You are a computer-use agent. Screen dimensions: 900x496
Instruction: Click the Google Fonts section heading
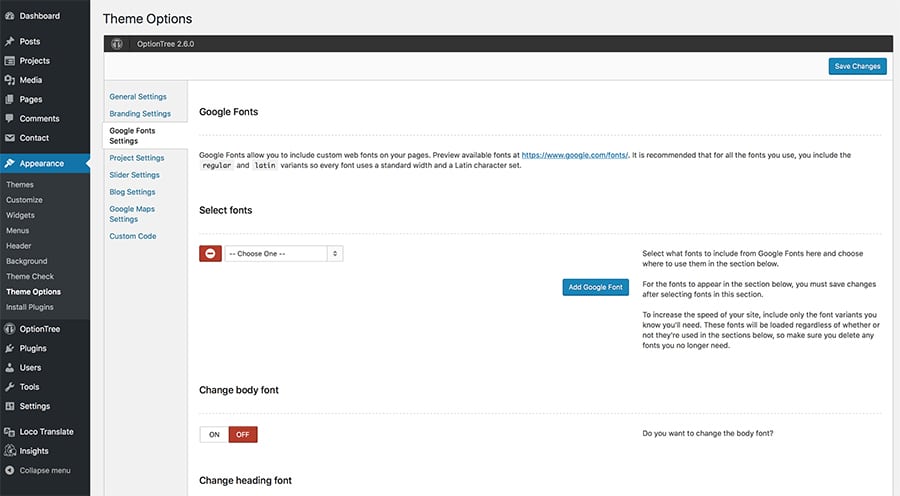[x=228, y=112]
